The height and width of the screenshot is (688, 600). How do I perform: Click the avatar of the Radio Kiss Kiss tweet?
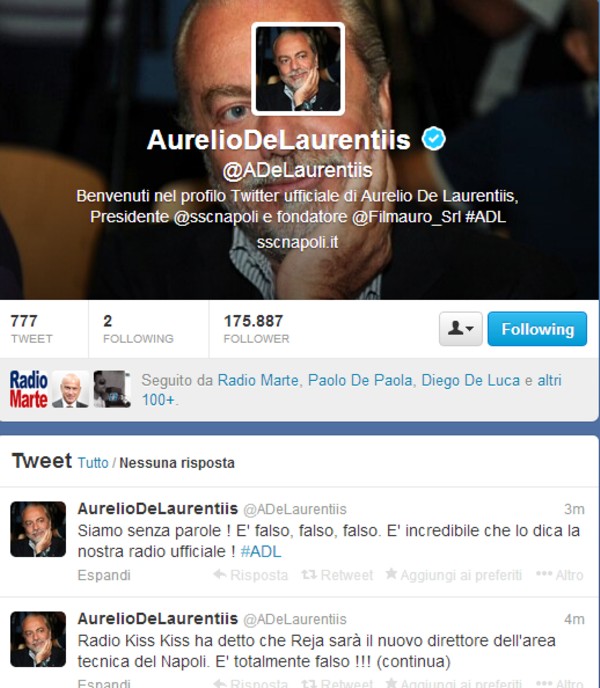click(x=38, y=639)
